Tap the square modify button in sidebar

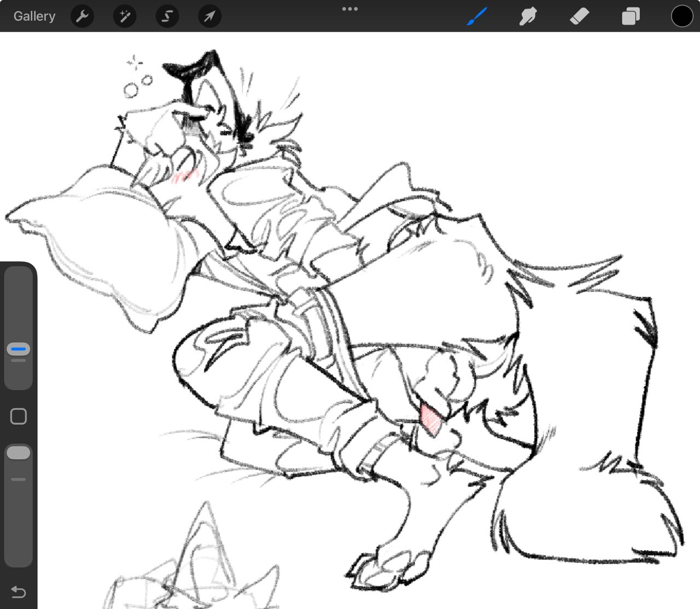(19, 417)
